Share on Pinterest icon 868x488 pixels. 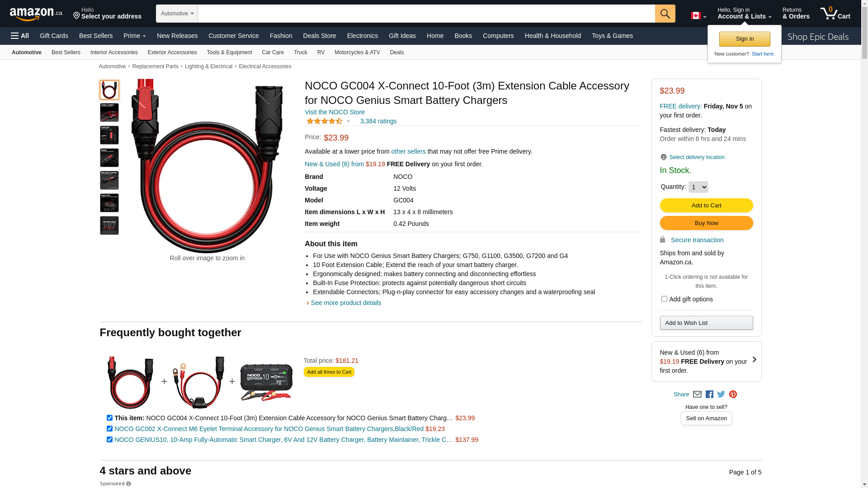[733, 394]
